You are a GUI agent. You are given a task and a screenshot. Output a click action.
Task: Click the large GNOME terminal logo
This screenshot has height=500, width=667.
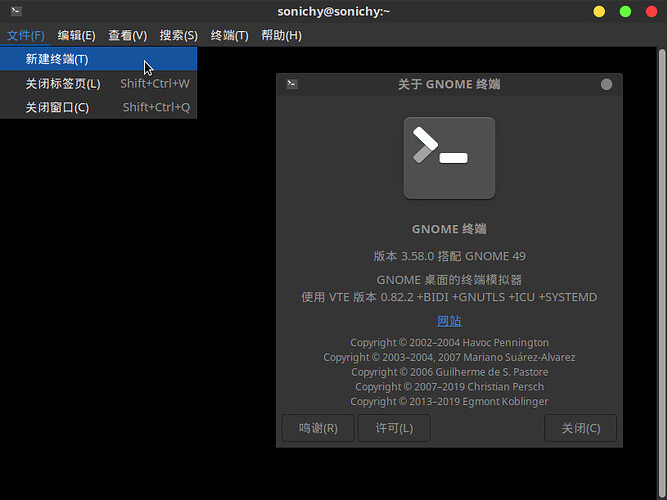[449, 158]
